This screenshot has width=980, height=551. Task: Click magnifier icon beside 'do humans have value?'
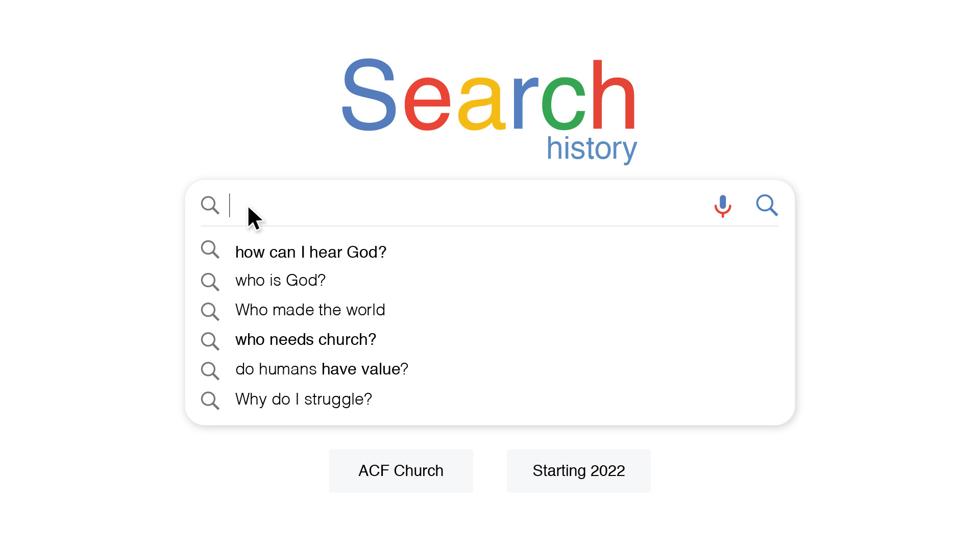pyautogui.click(x=210, y=371)
